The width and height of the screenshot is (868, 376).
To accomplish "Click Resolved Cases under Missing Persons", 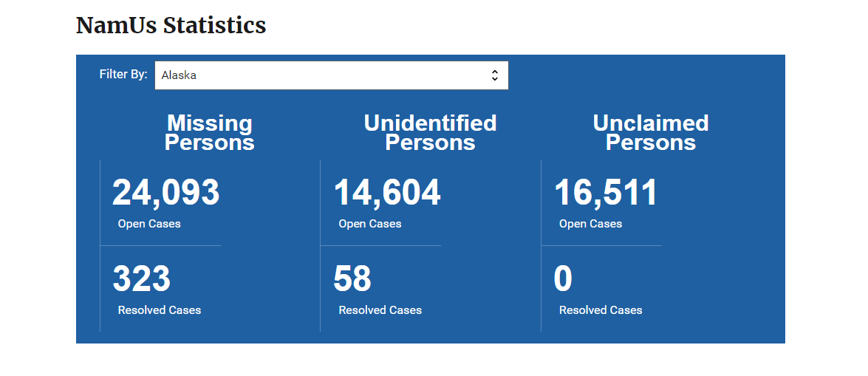I will [x=160, y=310].
